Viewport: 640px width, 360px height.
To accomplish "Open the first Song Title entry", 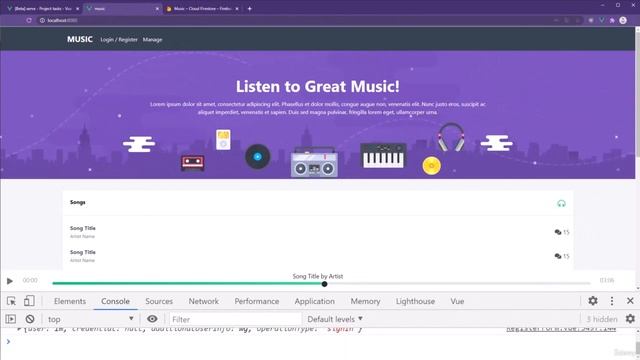I will (82, 228).
